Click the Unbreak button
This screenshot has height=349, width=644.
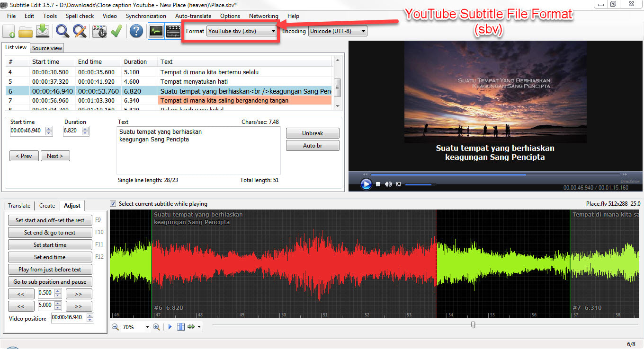(313, 133)
